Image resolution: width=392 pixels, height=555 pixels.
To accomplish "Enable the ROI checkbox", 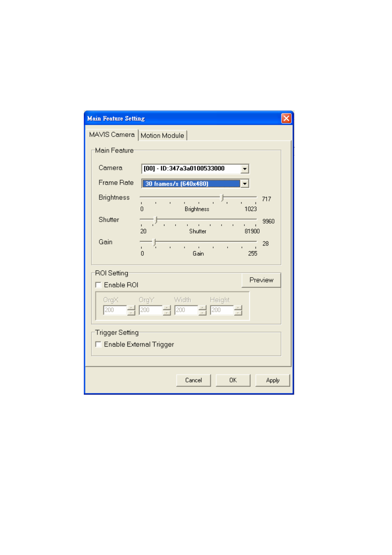I will click(98, 285).
